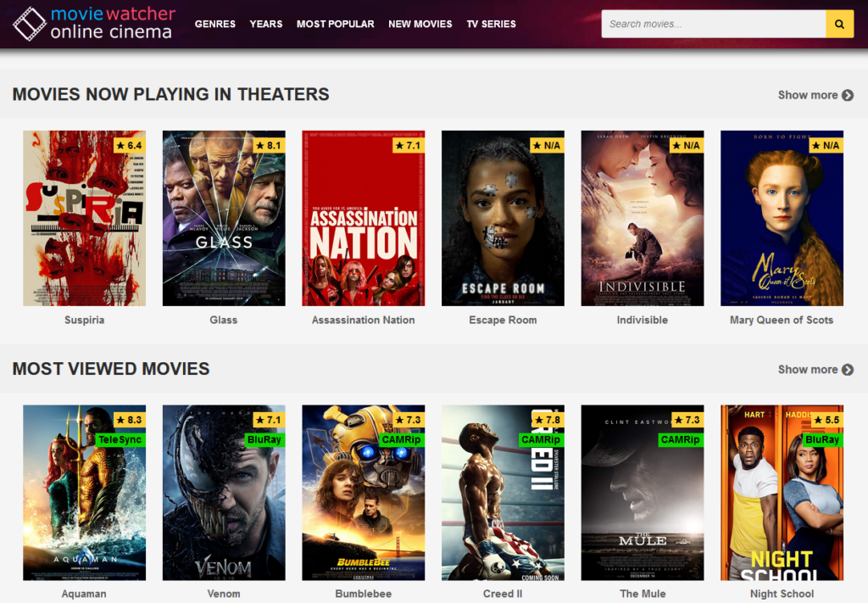Click the 7.3 star rating on Bumblebee
The width and height of the screenshot is (868, 603).
click(x=409, y=420)
